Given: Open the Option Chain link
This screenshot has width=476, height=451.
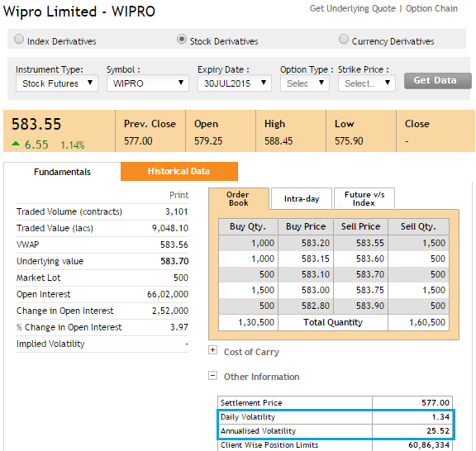Looking at the screenshot, I should click(x=431, y=8).
